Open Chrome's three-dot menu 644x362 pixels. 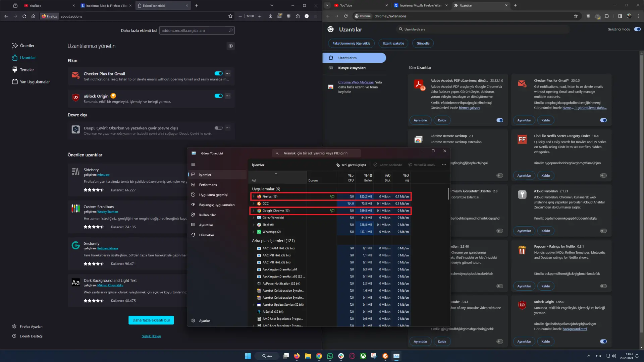[x=638, y=16]
